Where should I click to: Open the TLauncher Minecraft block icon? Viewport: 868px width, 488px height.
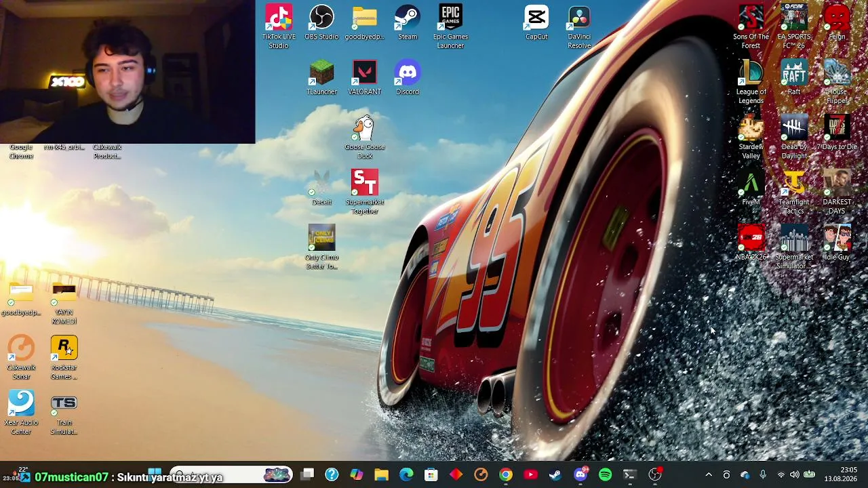[321, 77]
